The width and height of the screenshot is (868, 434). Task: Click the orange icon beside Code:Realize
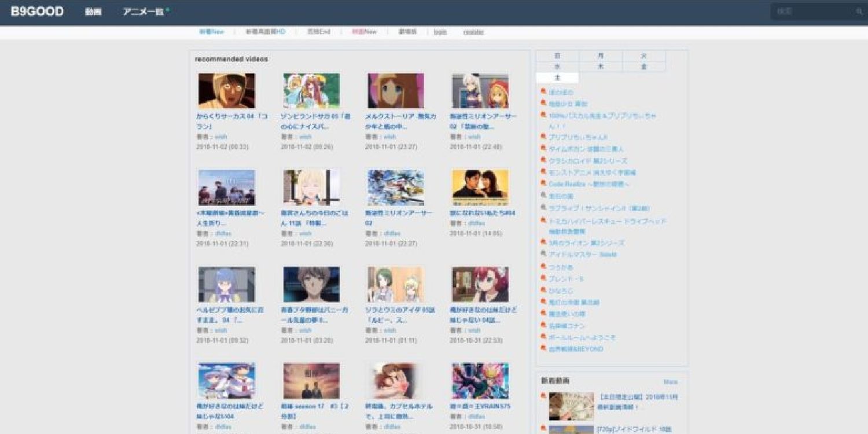click(x=543, y=184)
